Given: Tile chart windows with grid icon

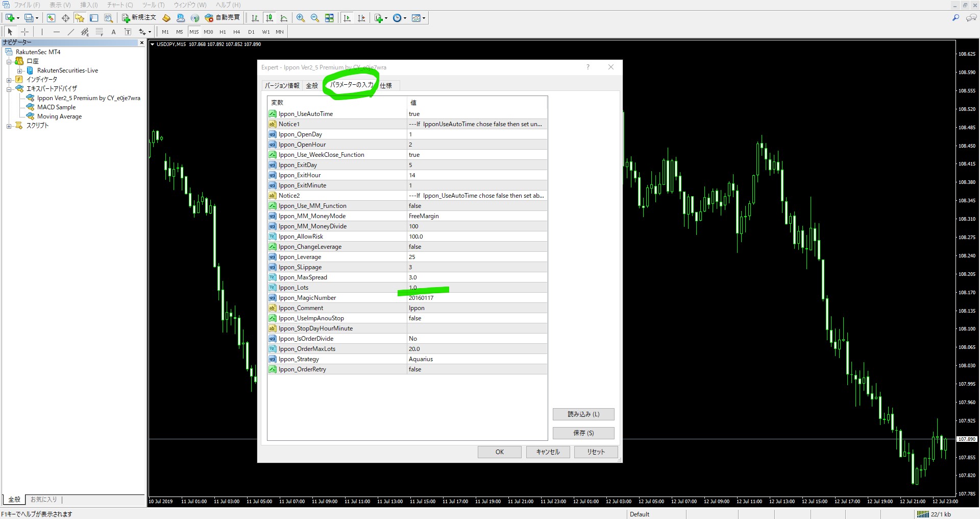Looking at the screenshot, I should pyautogui.click(x=329, y=18).
